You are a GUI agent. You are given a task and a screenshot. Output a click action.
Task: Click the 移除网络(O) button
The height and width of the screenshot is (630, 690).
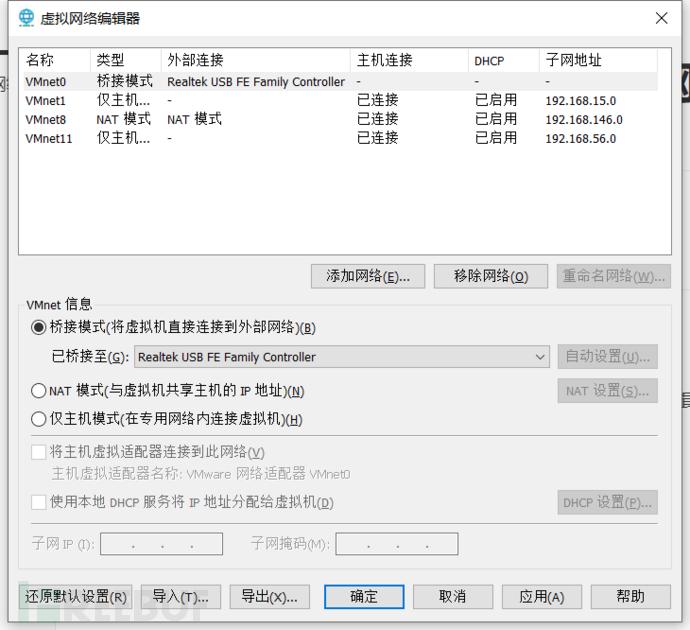(491, 276)
